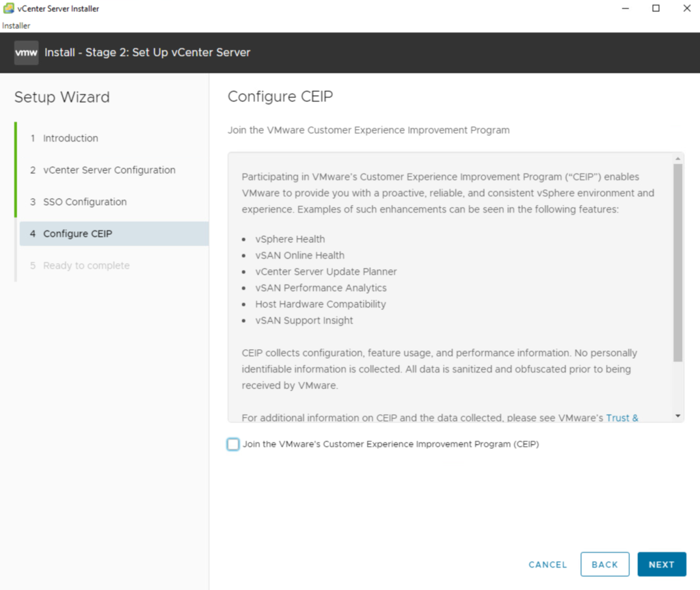Click the Join CEIP checkbox label text
Image resolution: width=700 pixels, height=590 pixels.
(390, 444)
